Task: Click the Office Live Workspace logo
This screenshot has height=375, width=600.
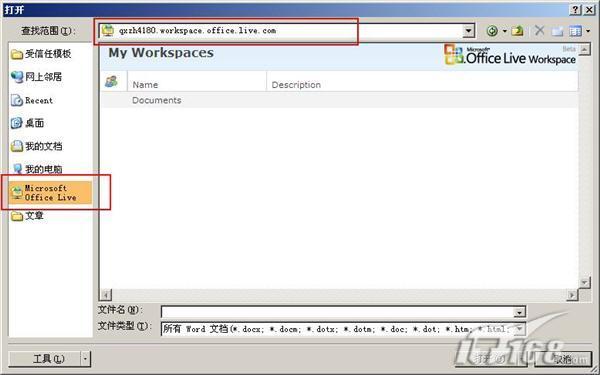Action: point(510,55)
